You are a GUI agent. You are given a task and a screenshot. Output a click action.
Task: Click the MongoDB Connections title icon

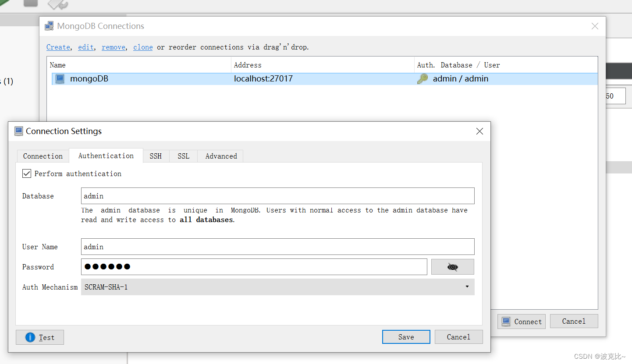click(x=50, y=26)
